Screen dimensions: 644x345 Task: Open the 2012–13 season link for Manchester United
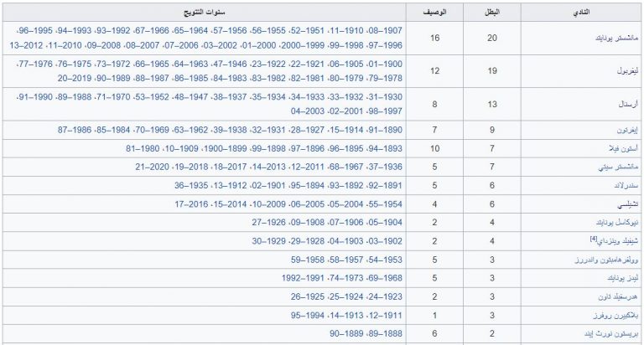(x=26, y=45)
